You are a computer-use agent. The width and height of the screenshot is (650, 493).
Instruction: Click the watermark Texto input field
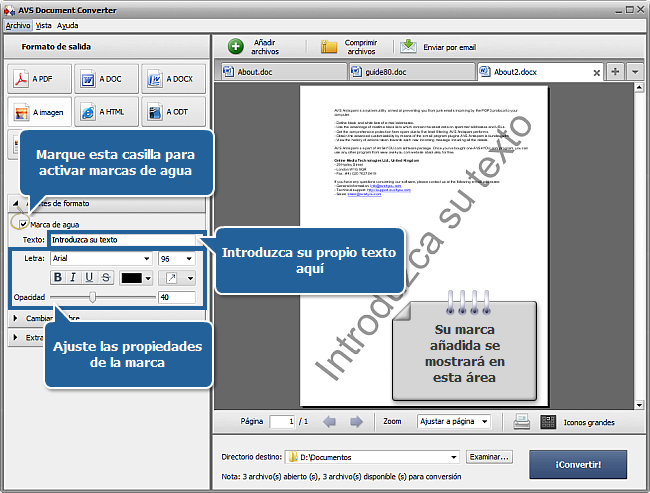(x=123, y=240)
